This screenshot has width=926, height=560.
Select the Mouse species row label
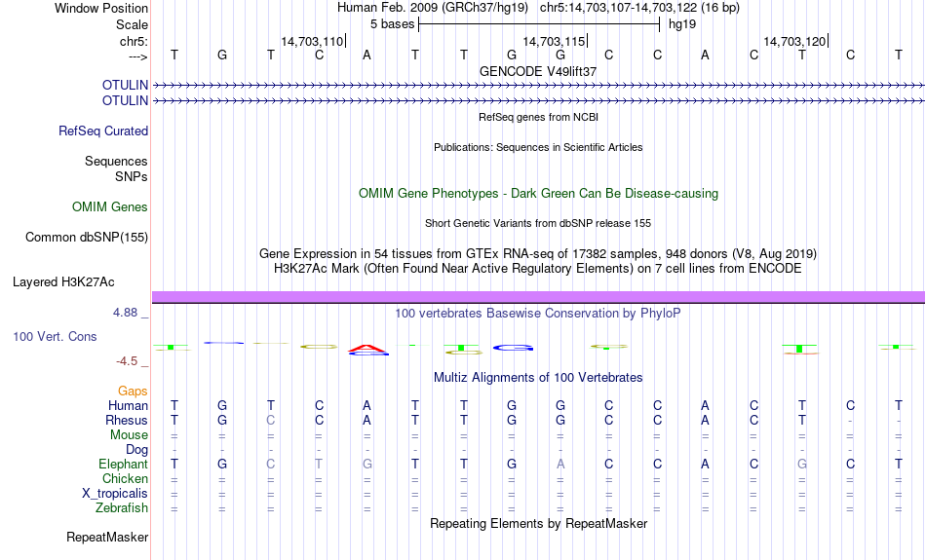(129, 435)
